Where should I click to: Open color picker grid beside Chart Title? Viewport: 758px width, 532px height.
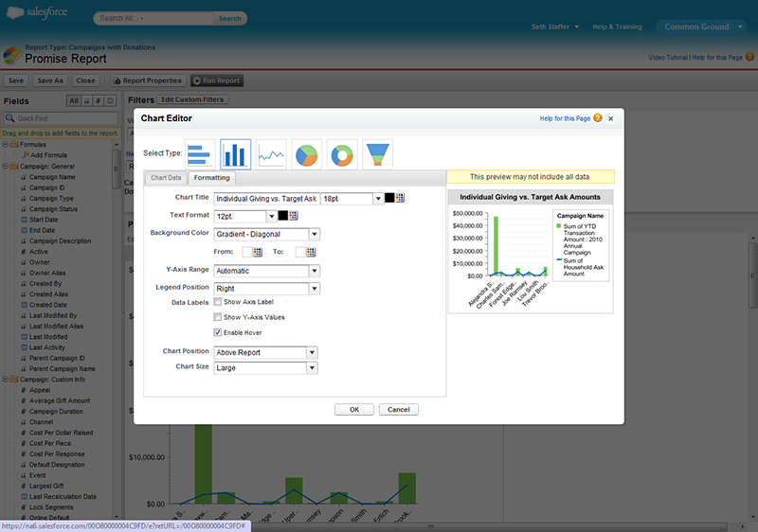coord(400,198)
